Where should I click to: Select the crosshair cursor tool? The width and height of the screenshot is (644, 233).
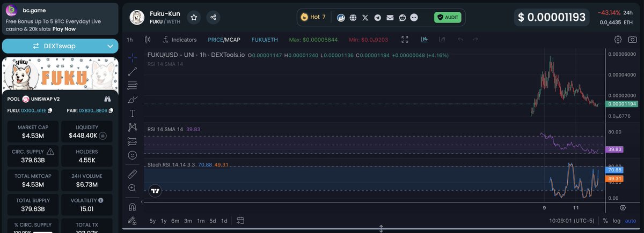coord(133,58)
